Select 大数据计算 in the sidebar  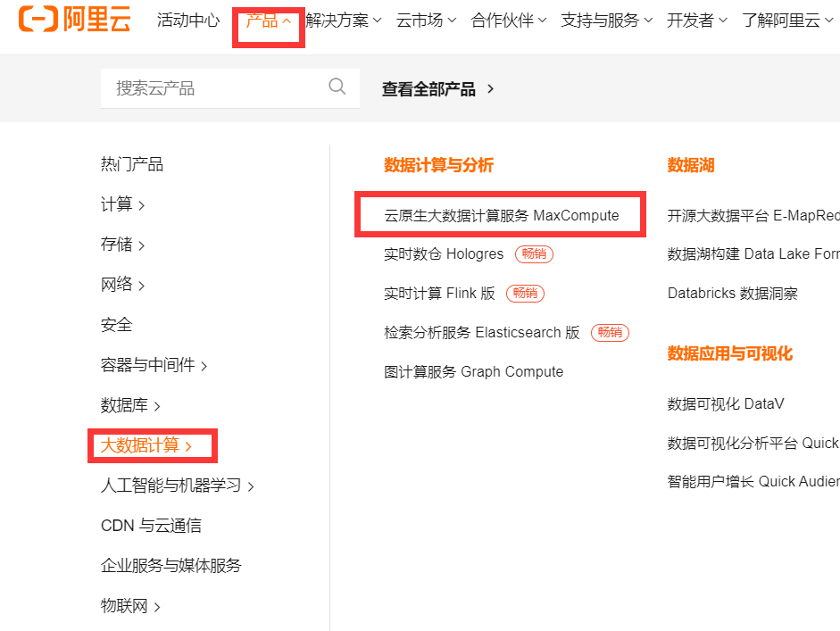coord(146,444)
